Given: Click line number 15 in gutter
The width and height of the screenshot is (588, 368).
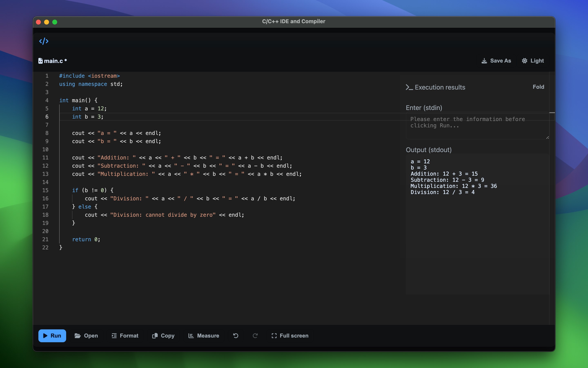Looking at the screenshot, I should tap(46, 190).
